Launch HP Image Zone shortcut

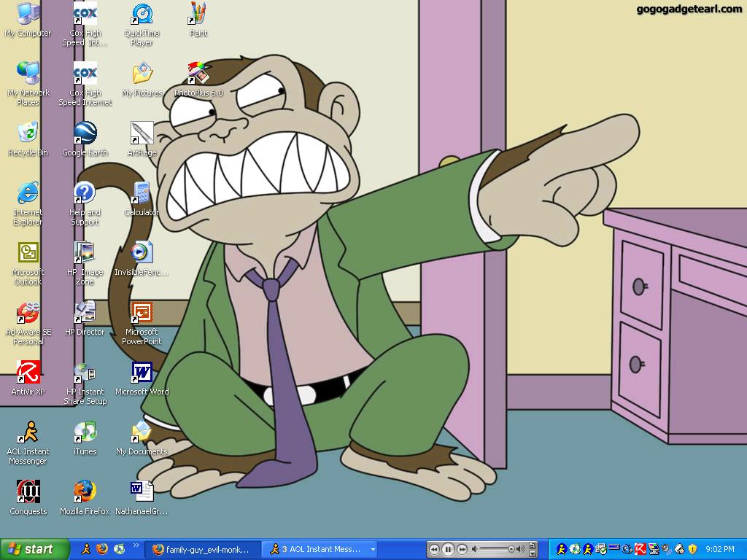[85, 264]
